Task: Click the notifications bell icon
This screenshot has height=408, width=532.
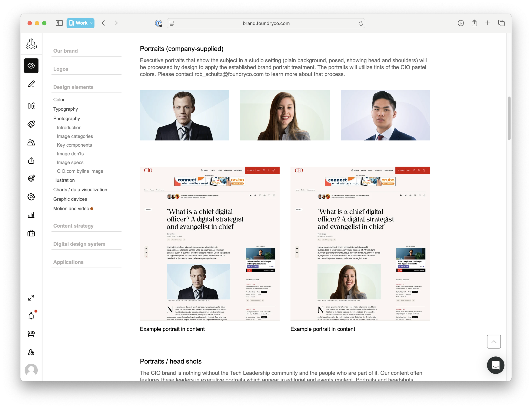Action: click(31, 316)
